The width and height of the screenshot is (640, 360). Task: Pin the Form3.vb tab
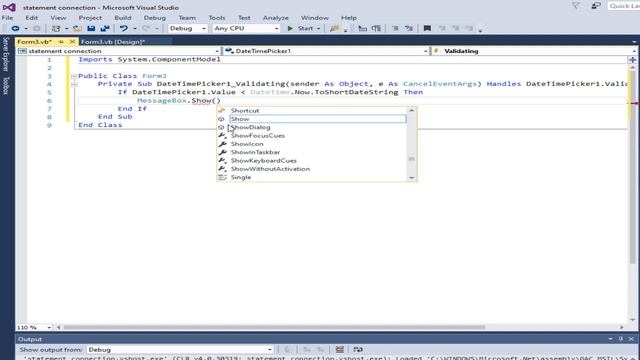click(x=61, y=42)
